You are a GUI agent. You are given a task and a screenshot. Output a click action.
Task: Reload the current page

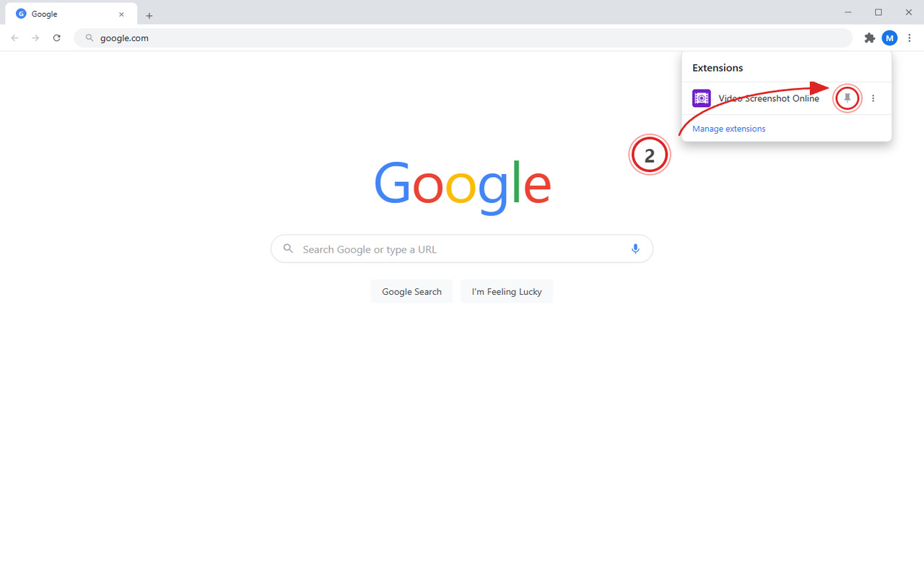click(x=57, y=38)
